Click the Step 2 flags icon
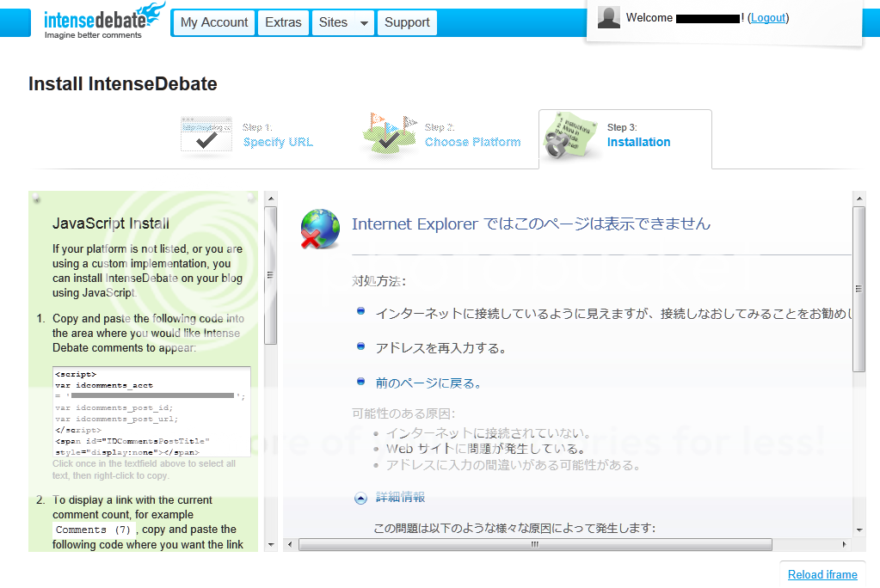The width and height of the screenshot is (880, 588). coord(390,135)
